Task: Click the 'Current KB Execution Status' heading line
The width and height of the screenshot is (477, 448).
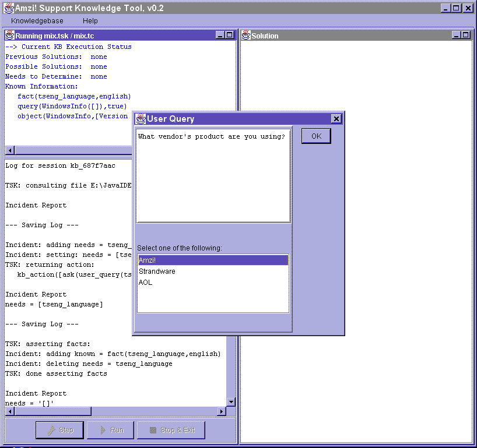Action: tap(68, 47)
